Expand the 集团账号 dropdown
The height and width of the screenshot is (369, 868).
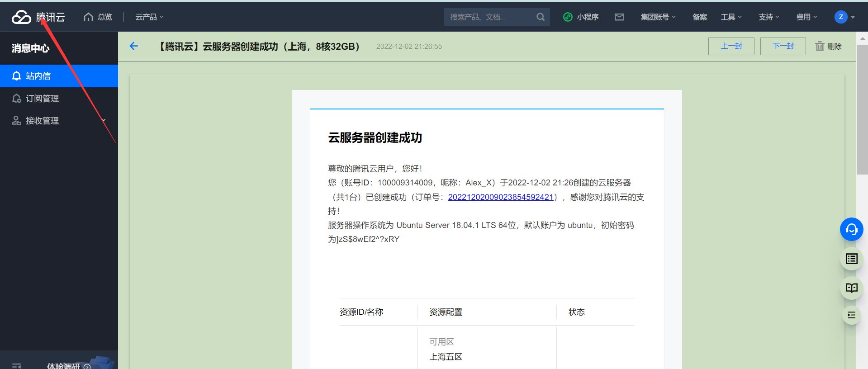point(658,17)
